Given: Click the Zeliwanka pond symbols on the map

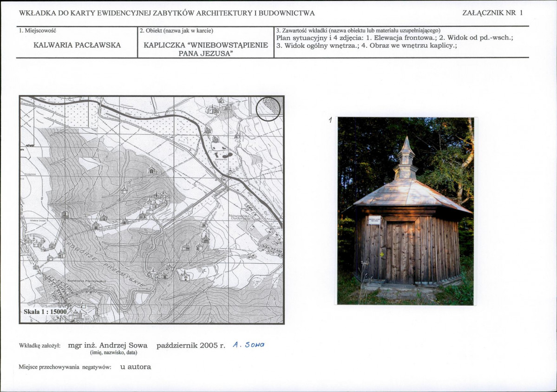Looking at the screenshot, I should point(223,154).
